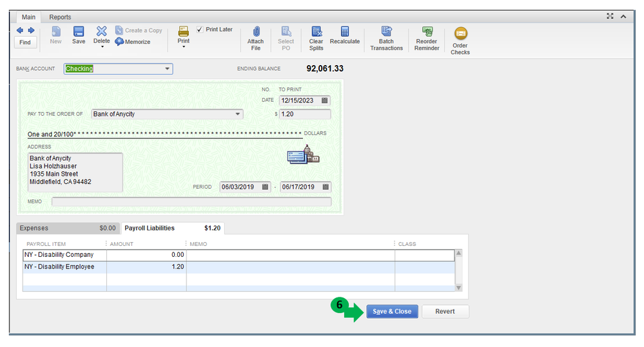Open calendar for period end 06/17/2019
644x347 pixels.
click(326, 187)
